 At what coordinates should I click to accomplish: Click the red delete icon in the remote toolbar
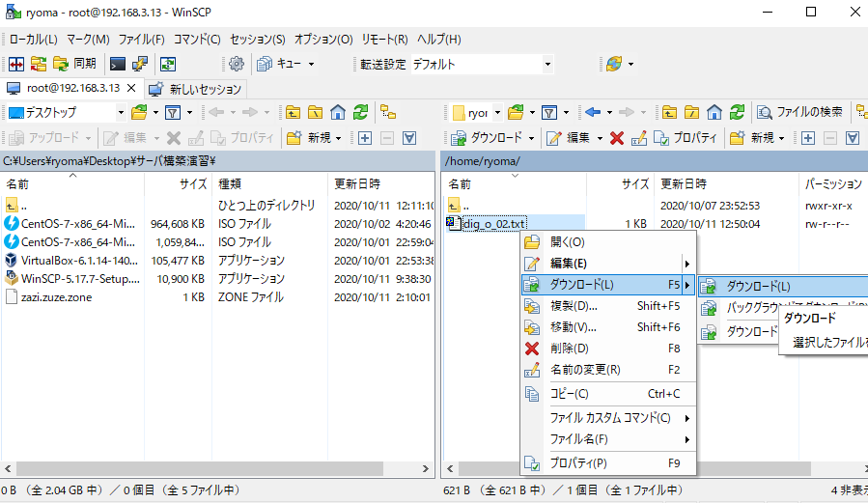point(617,138)
